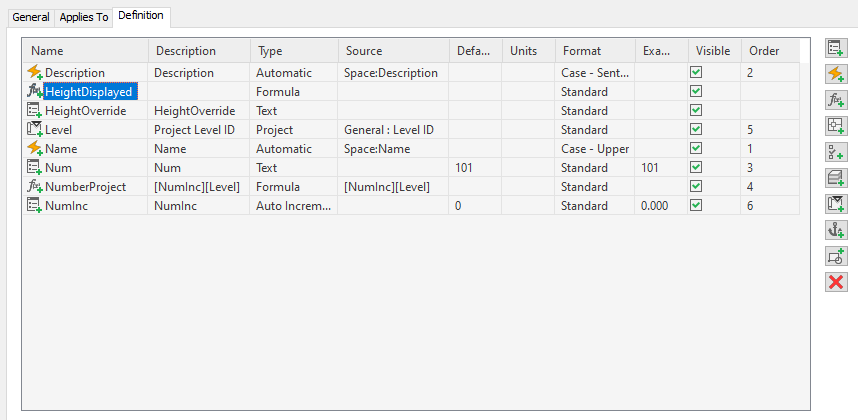Click the checklist add property toolbar icon

click(836, 152)
